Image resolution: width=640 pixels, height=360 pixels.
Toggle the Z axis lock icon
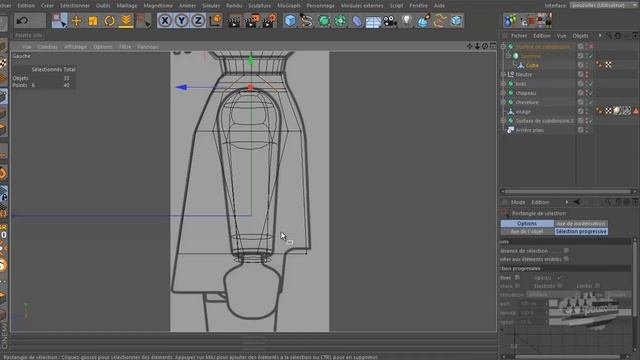[x=198, y=20]
